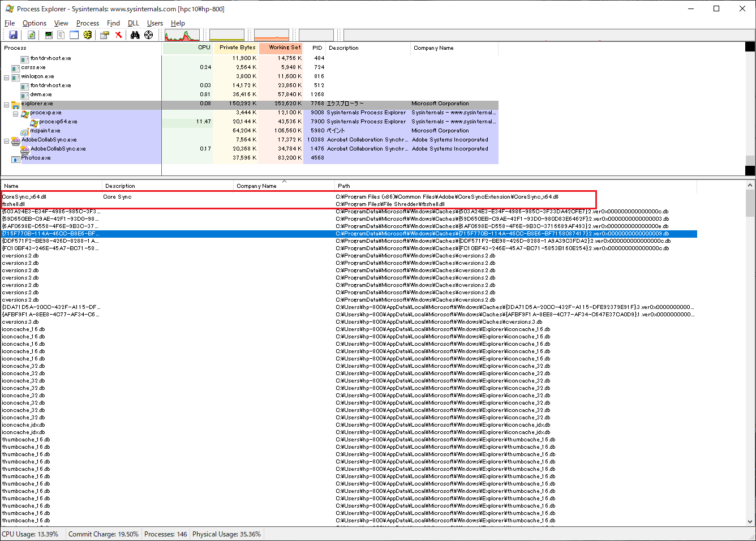Sort by the Private Bytes column header
Image resolution: width=756 pixels, height=541 pixels.
coord(235,48)
